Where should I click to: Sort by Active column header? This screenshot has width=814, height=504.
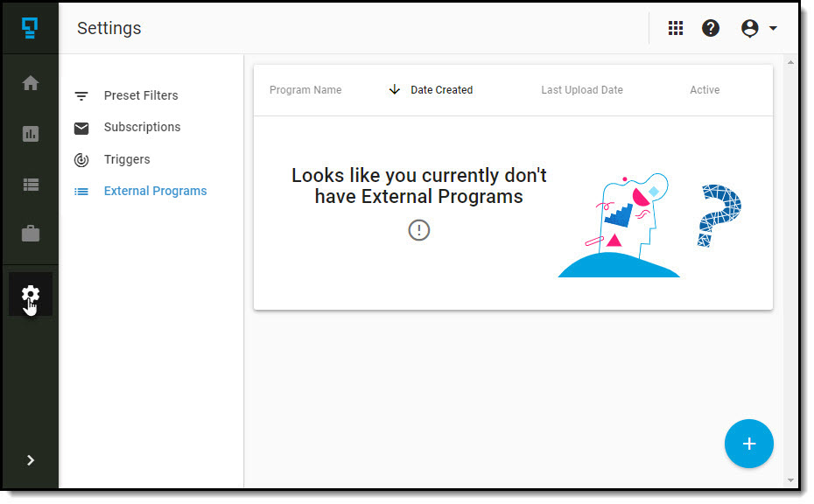(x=705, y=90)
